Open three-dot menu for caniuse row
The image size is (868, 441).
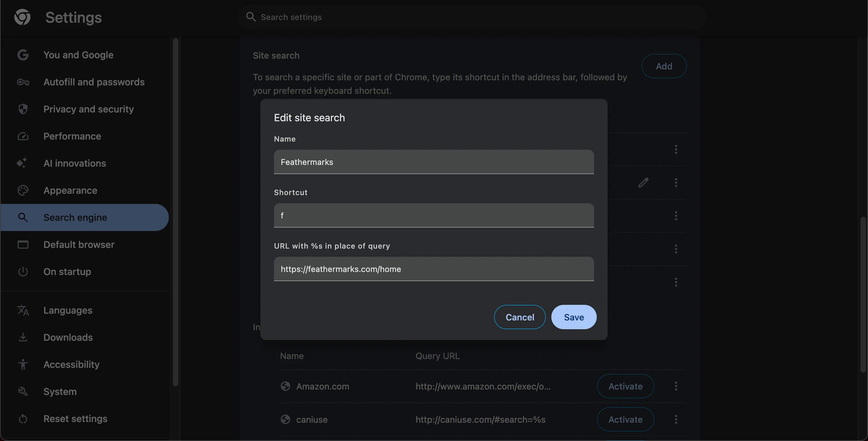(676, 419)
